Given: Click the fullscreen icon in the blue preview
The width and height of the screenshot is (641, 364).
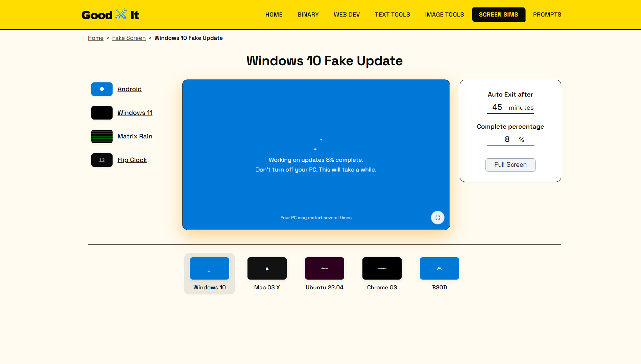Looking at the screenshot, I should [x=437, y=217].
